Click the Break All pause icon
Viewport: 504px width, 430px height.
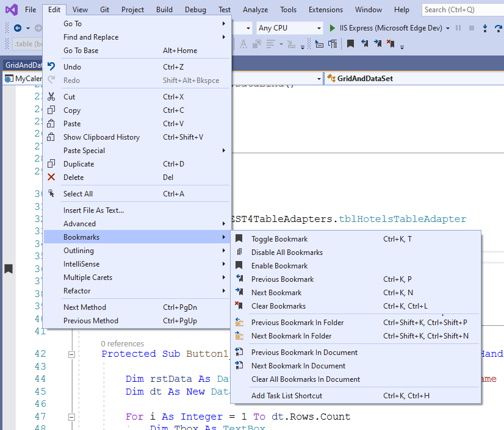tap(458, 28)
